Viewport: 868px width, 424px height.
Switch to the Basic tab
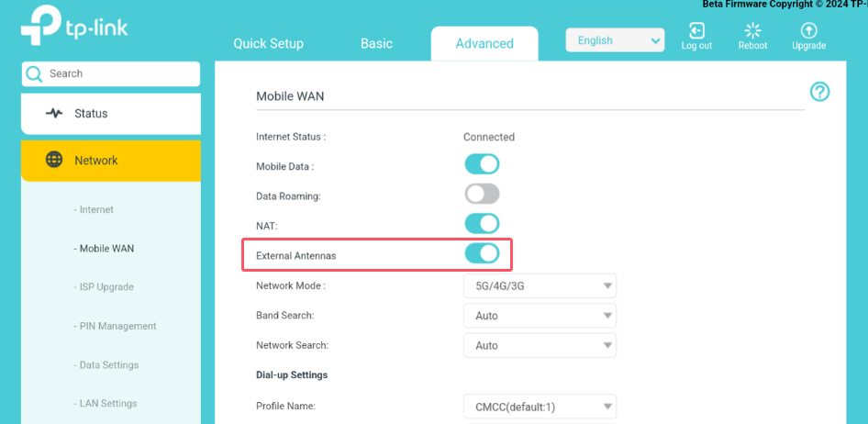point(376,43)
